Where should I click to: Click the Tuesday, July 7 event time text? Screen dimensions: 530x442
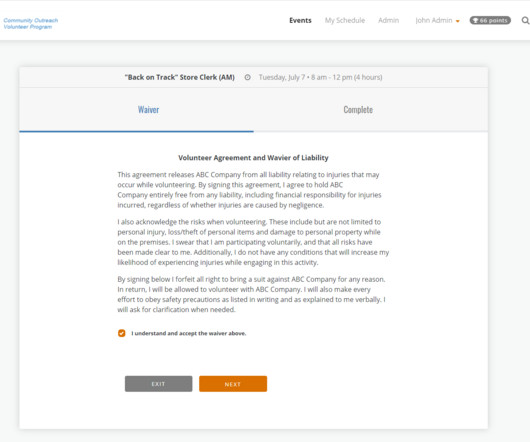[320, 77]
